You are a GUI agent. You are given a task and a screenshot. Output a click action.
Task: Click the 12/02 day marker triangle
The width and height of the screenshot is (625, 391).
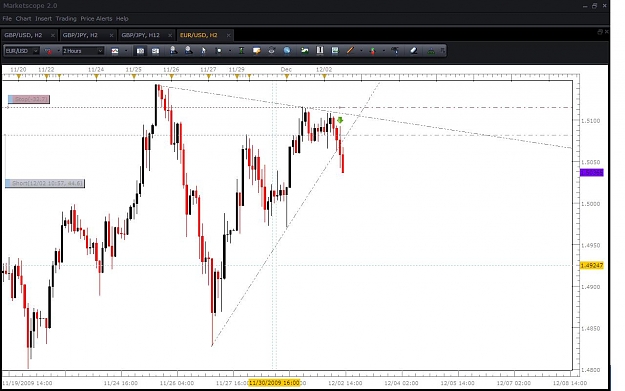pos(324,77)
